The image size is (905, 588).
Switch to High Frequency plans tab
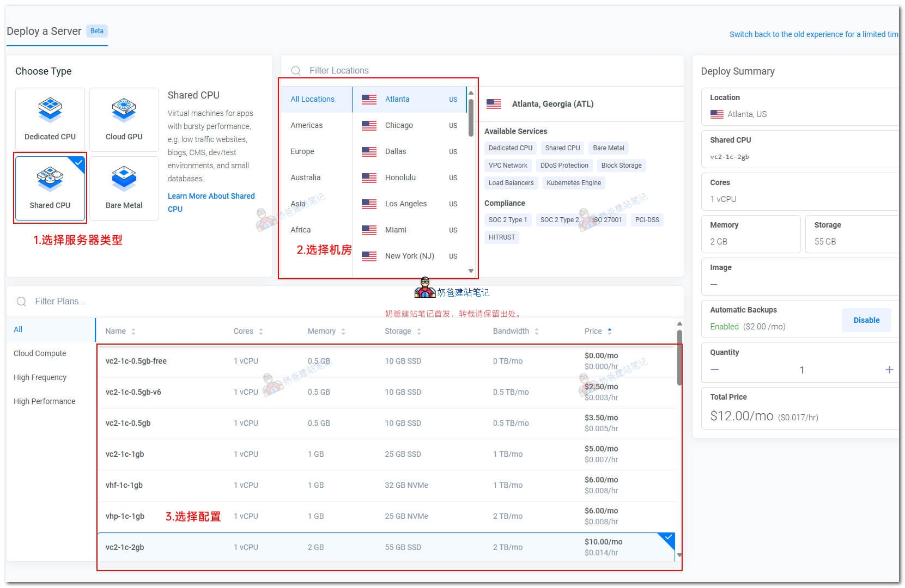click(x=40, y=377)
